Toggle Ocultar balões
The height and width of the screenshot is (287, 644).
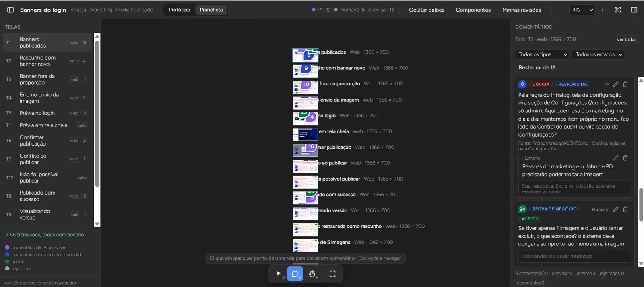click(427, 10)
